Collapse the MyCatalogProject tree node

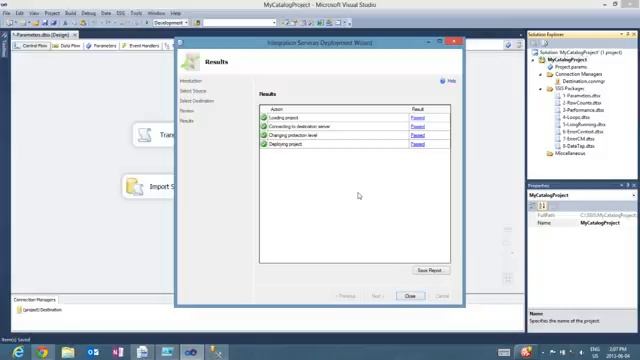pyautogui.click(x=533, y=60)
